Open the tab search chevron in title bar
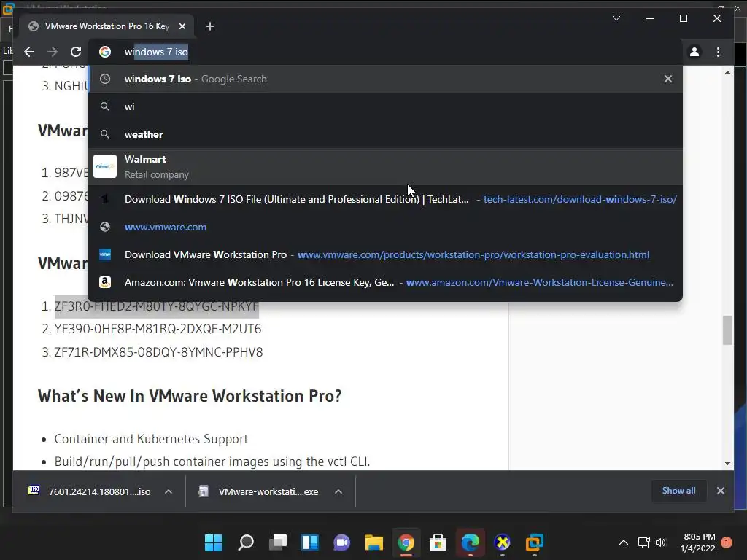 pyautogui.click(x=616, y=18)
